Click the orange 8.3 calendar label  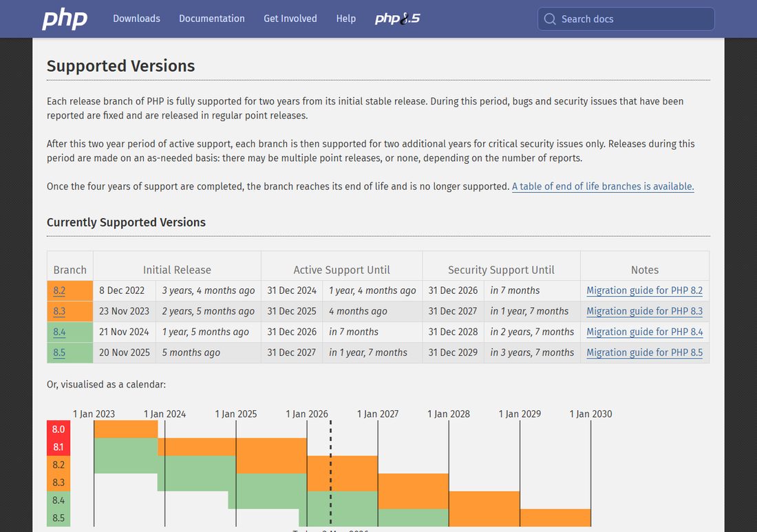58,482
